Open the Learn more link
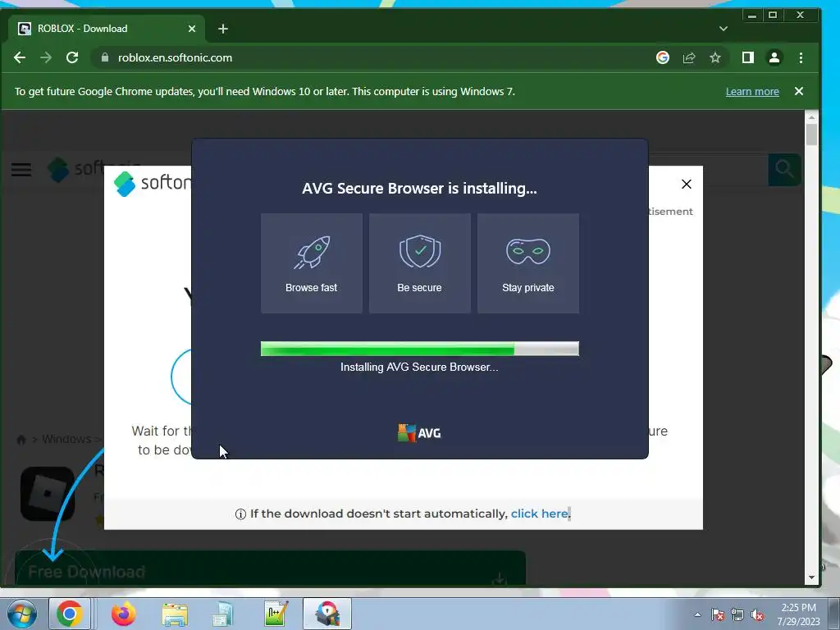The height and width of the screenshot is (630, 840). pos(752,92)
